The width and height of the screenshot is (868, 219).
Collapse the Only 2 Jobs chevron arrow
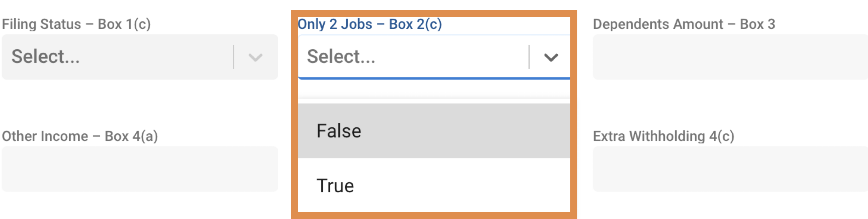point(550,57)
